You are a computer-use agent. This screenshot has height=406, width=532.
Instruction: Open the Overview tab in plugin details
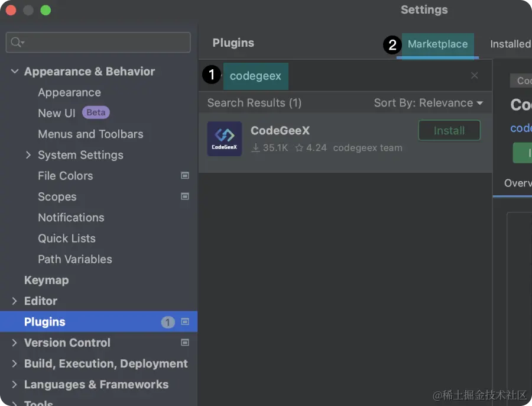518,183
